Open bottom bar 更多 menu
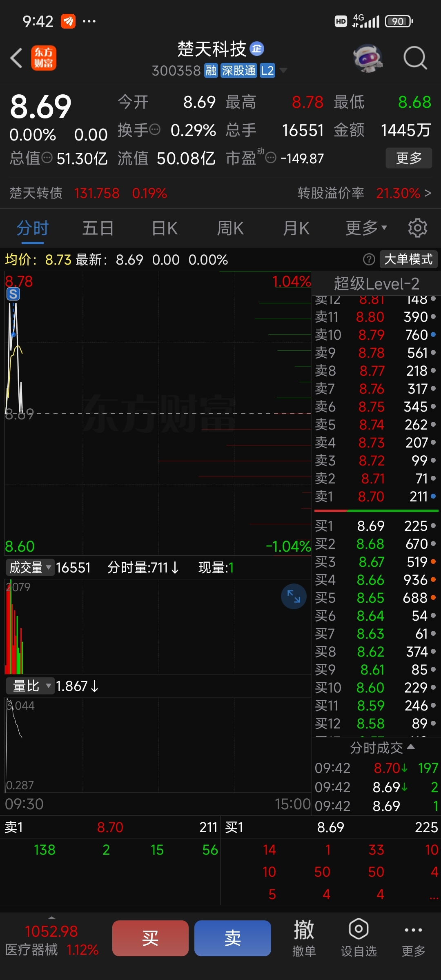Image resolution: width=441 pixels, height=980 pixels. [413, 938]
